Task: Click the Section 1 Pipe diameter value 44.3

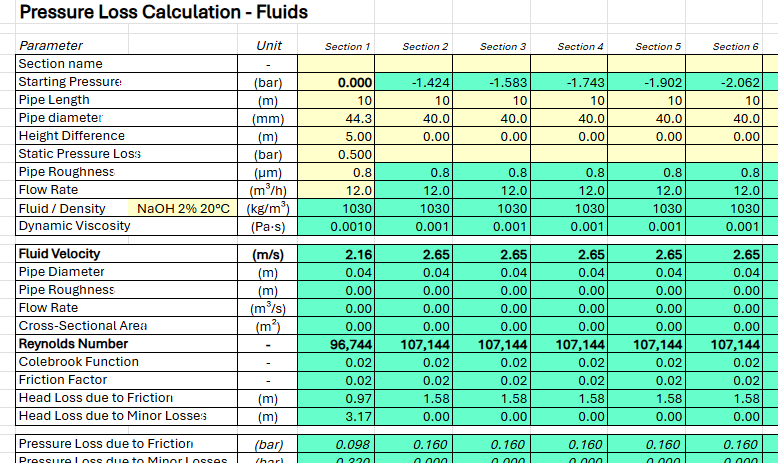Action: (x=335, y=118)
